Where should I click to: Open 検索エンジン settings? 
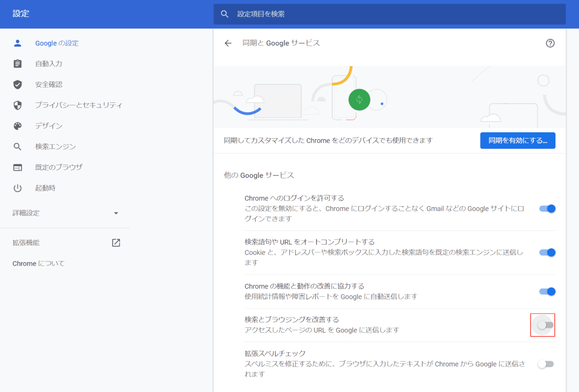[x=55, y=147]
